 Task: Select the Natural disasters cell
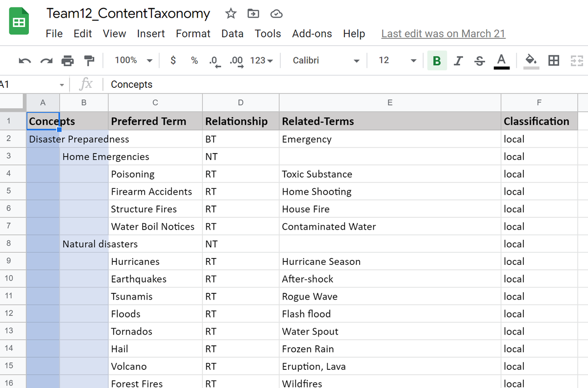(84, 244)
